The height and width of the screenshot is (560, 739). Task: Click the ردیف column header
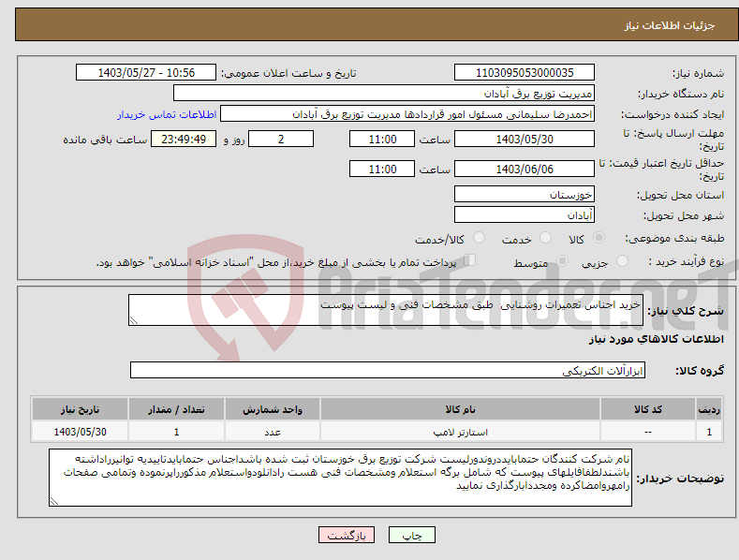point(709,409)
